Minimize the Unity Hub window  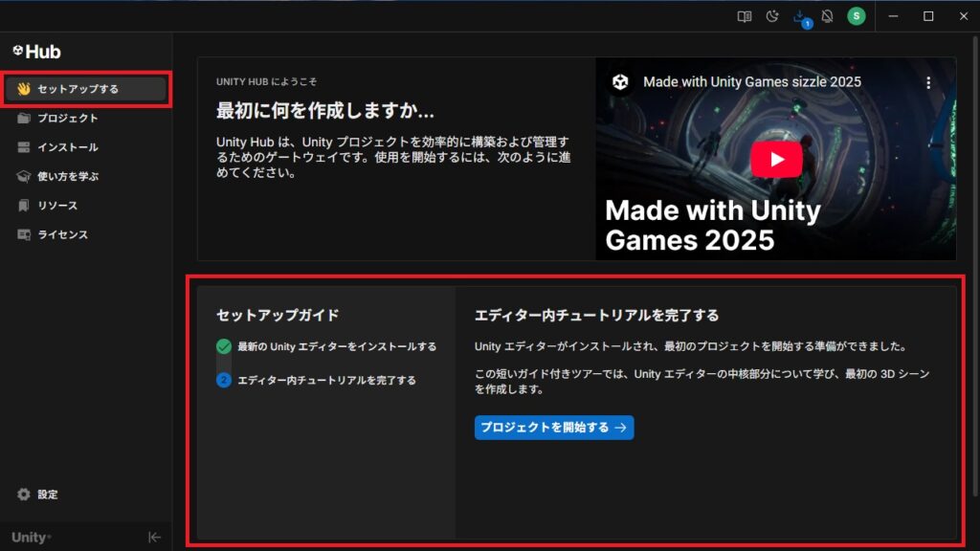[893, 16]
